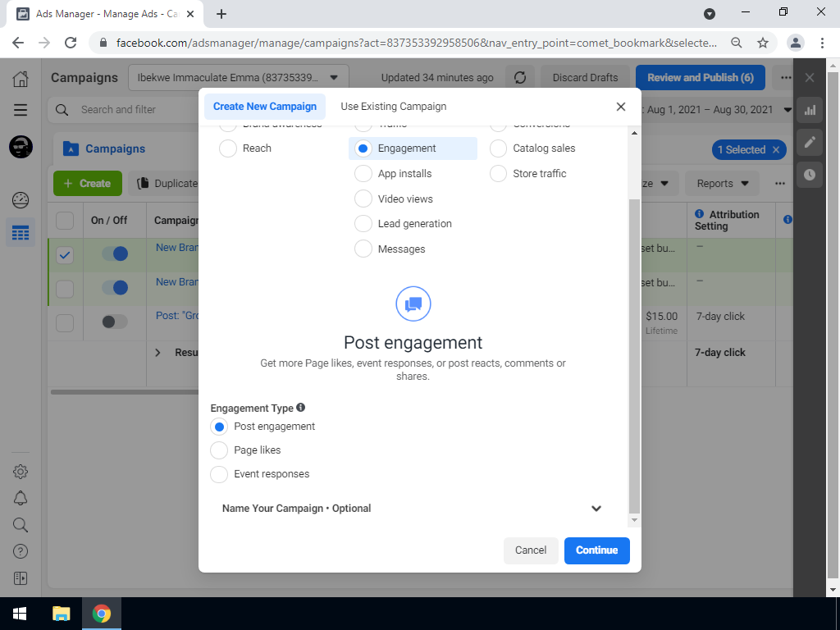Open the Settings gear in the sidebar
The width and height of the screenshot is (840, 630).
point(21,472)
